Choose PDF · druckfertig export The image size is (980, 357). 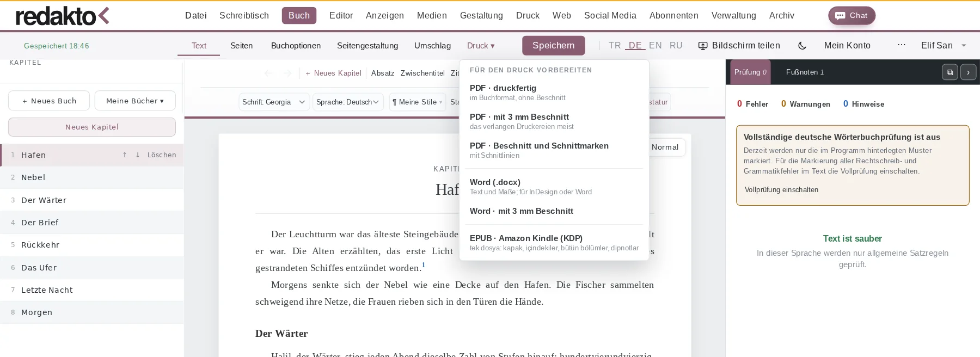coord(554,93)
